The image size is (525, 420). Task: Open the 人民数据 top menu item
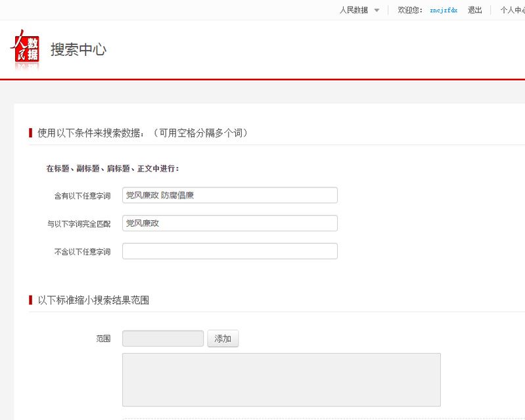point(354,10)
